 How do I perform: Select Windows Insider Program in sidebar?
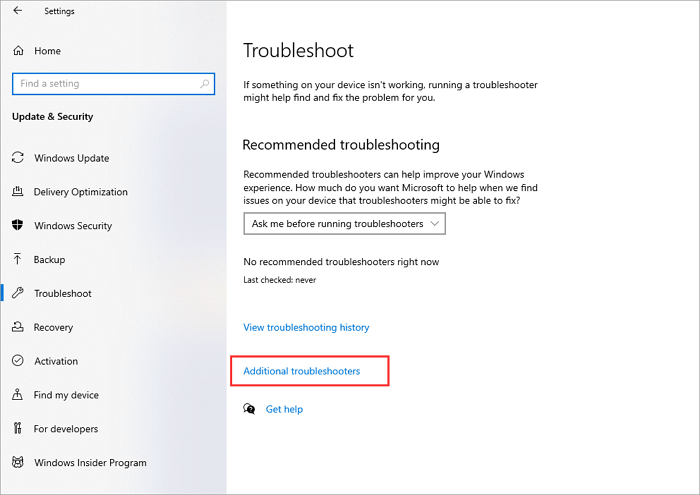[90, 463]
